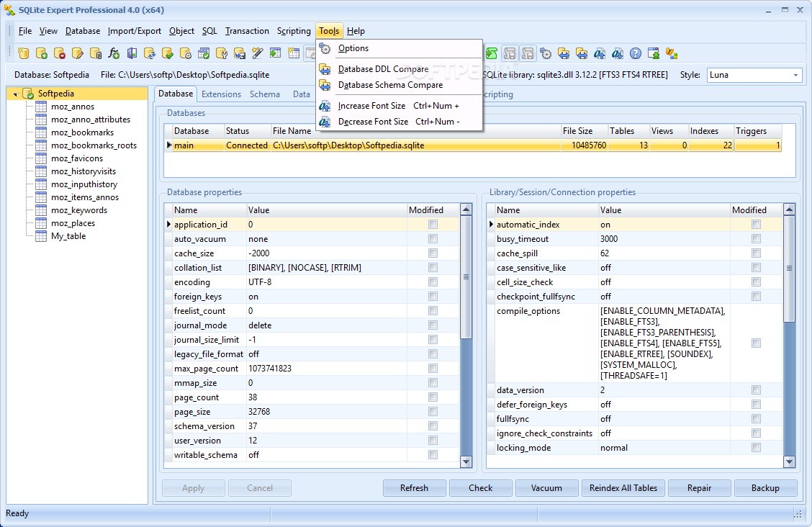Click the moz_bookmarks table icon in tree
Image resolution: width=812 pixels, height=527 pixels.
(x=42, y=132)
